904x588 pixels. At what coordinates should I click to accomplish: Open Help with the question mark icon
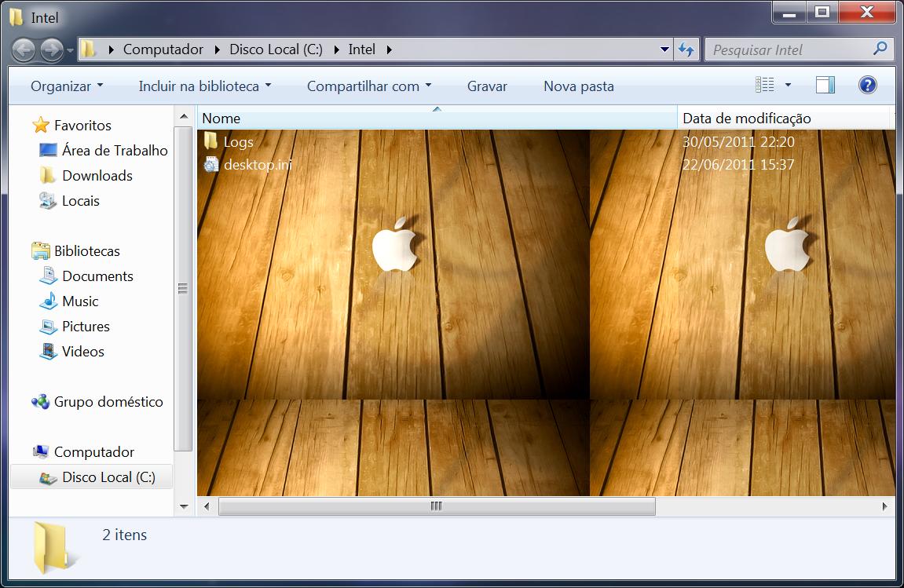point(867,86)
